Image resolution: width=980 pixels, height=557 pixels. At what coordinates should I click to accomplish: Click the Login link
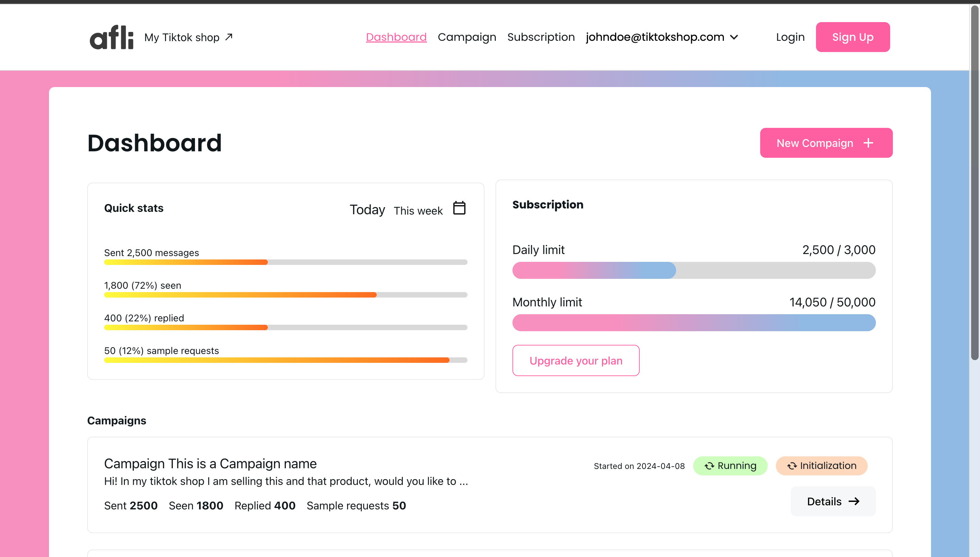click(x=790, y=37)
